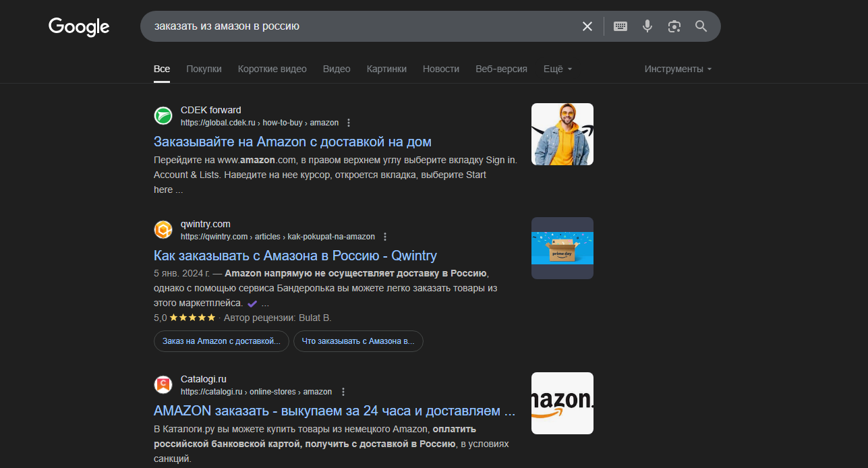
Task: Open more options for Catalogi.ru result
Action: click(x=343, y=392)
